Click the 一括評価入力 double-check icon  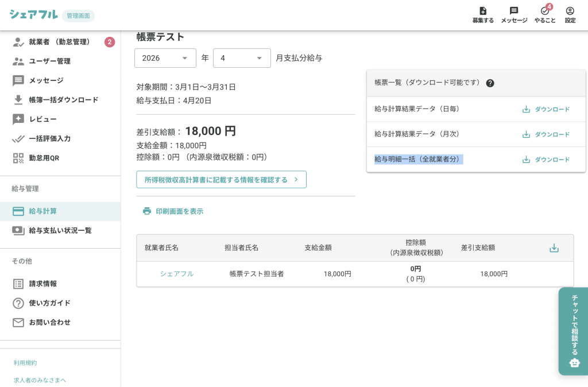(x=18, y=139)
